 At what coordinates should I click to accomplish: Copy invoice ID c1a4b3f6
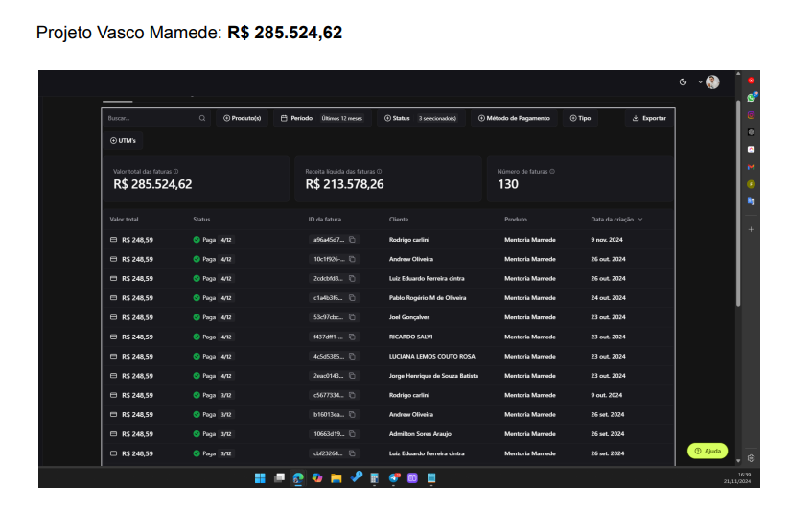coord(352,298)
